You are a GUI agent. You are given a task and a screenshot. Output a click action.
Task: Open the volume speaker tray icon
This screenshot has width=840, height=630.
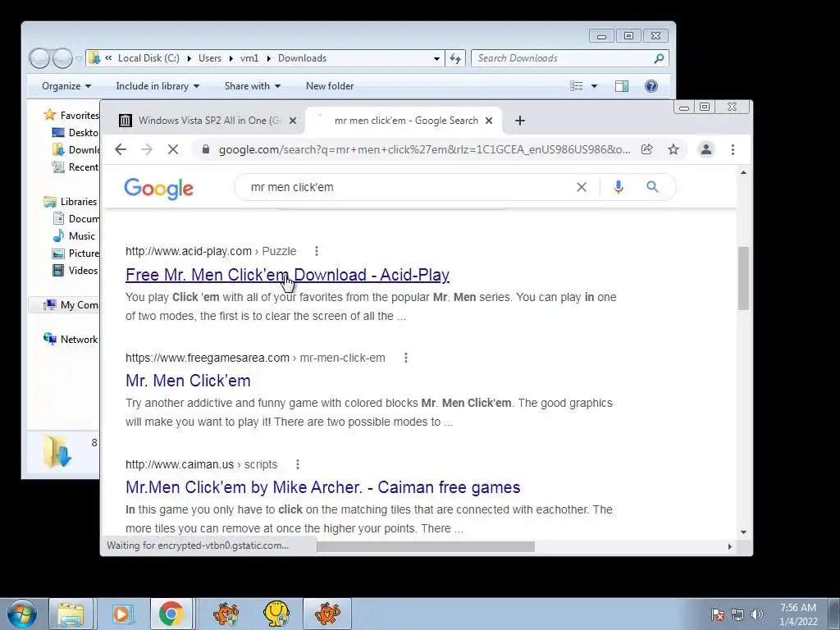tap(757, 614)
